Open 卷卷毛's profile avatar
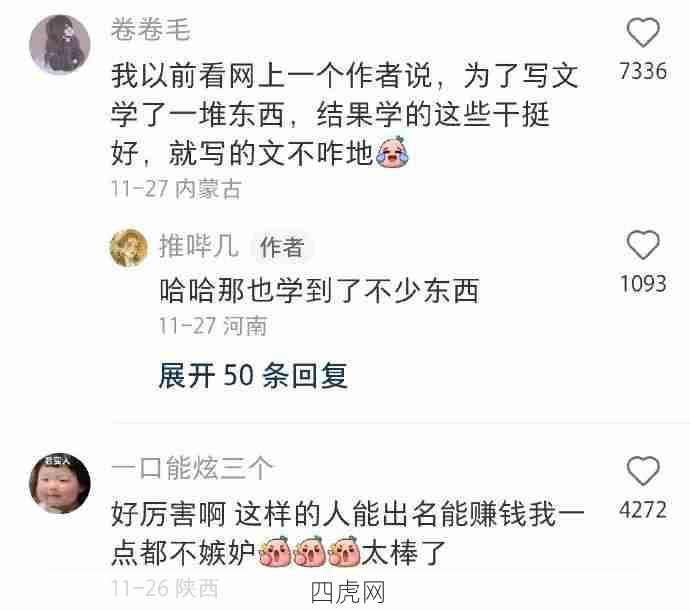 tap(60, 44)
